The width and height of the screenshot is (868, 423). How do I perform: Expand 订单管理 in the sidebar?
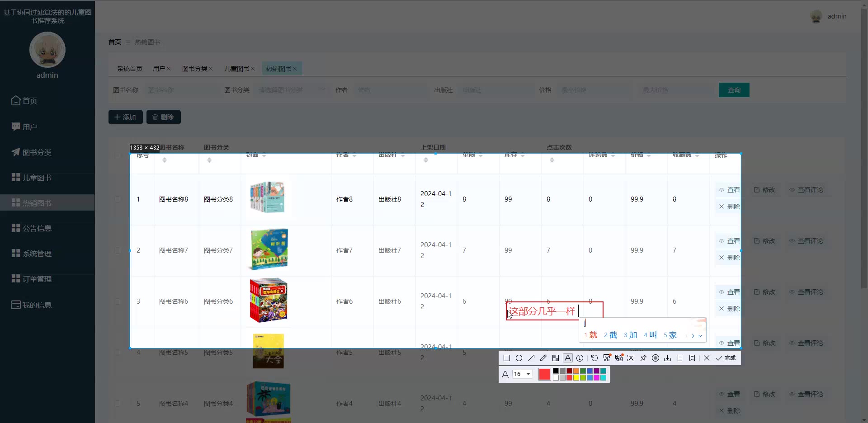click(x=47, y=279)
